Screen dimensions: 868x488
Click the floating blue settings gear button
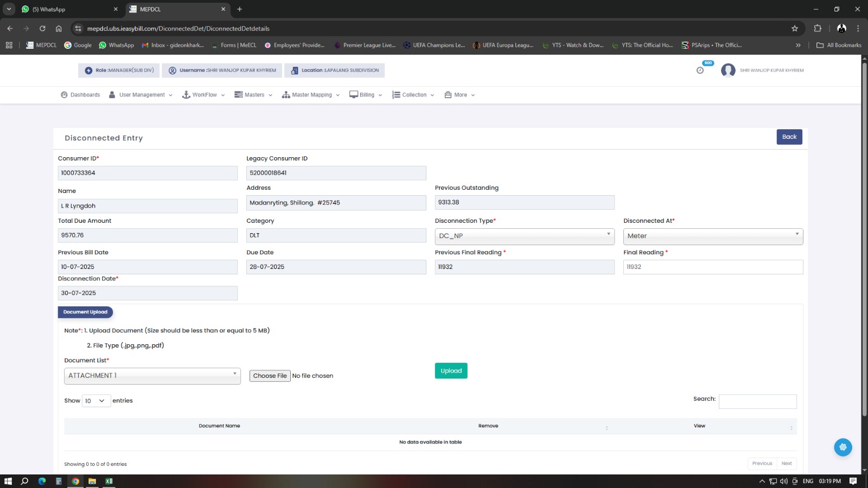pos(843,447)
